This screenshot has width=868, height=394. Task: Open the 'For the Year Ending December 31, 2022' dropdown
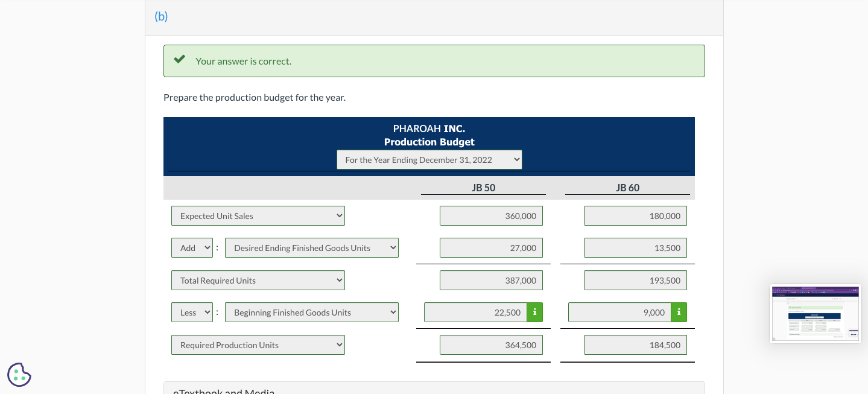pyautogui.click(x=429, y=159)
